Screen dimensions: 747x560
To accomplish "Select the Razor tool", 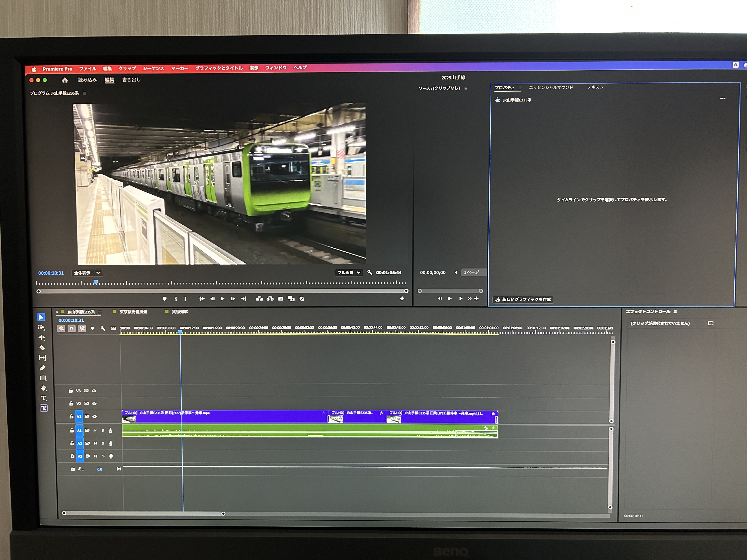I will point(42,348).
